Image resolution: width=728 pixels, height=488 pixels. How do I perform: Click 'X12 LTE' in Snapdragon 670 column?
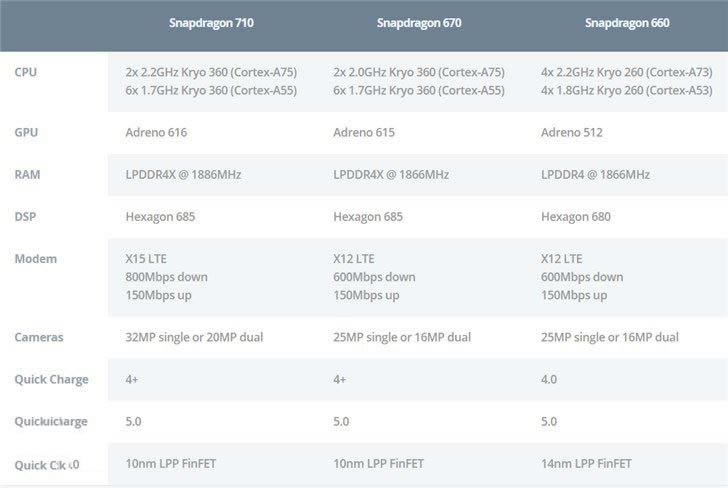click(x=354, y=259)
